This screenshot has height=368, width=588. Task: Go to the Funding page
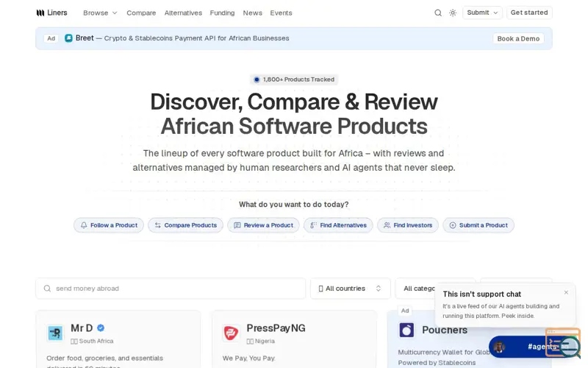pyautogui.click(x=222, y=13)
